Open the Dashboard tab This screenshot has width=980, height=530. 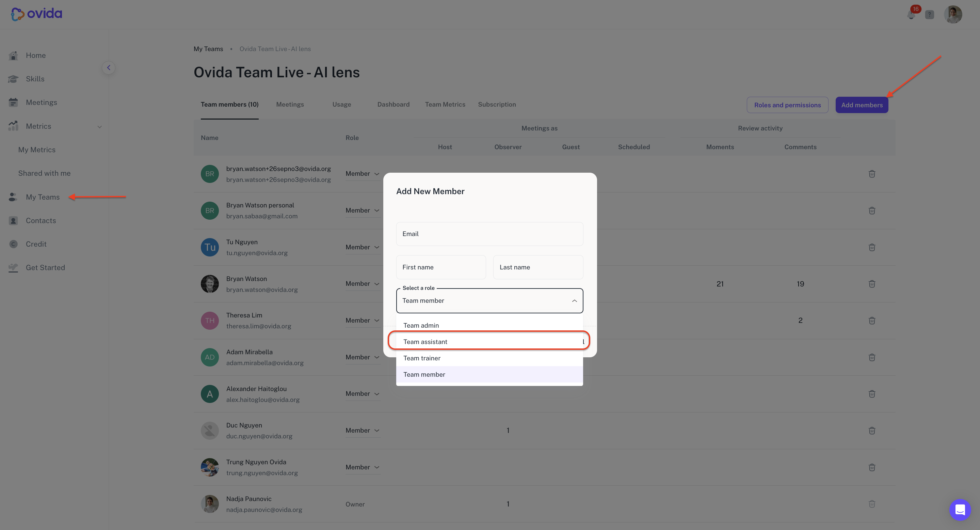tap(393, 104)
